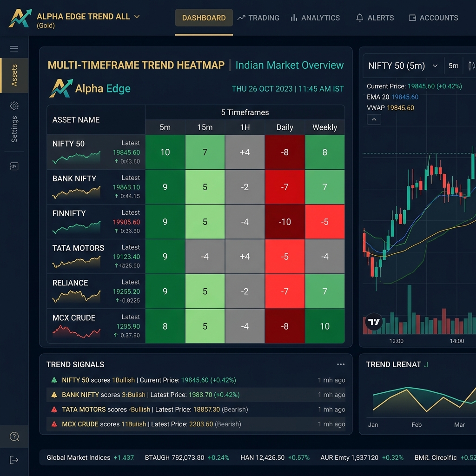The height and width of the screenshot is (476, 476).
Task: Click the 5m column header
Action: [x=165, y=127]
